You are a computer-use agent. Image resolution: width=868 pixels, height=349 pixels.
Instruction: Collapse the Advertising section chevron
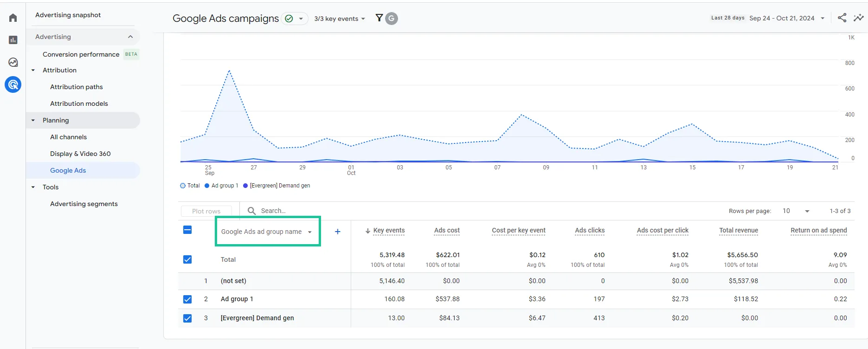coord(130,37)
